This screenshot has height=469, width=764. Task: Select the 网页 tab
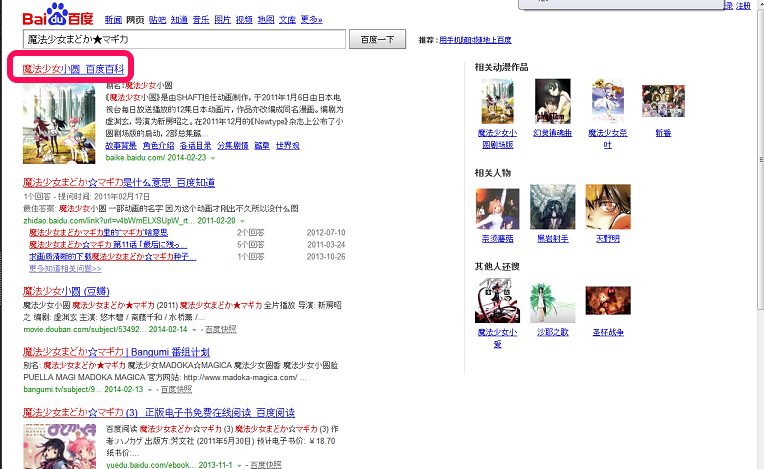pyautogui.click(x=135, y=19)
